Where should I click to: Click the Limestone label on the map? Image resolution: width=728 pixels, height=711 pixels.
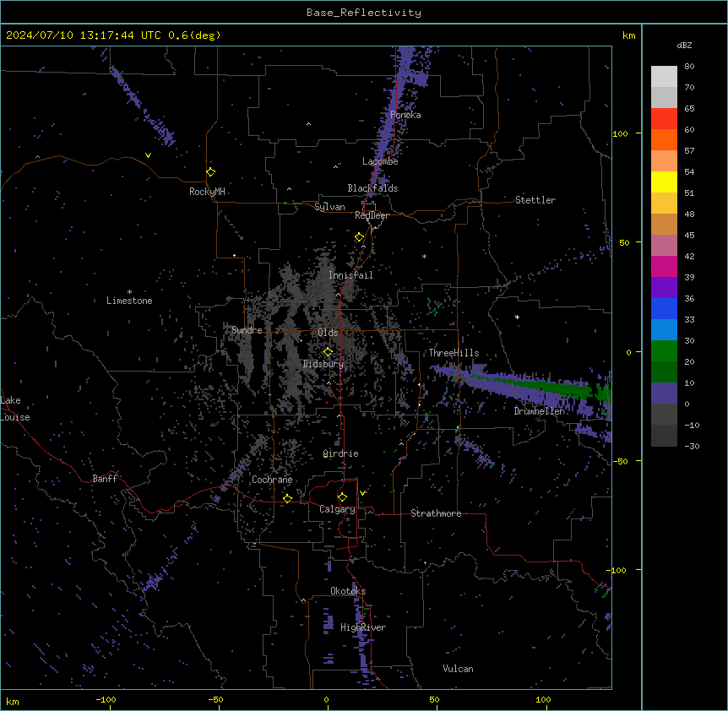[129, 301]
